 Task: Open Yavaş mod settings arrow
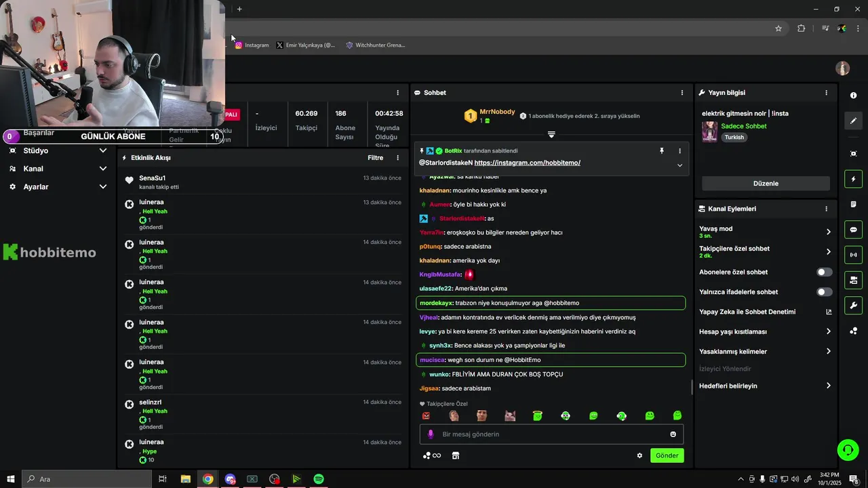point(828,232)
